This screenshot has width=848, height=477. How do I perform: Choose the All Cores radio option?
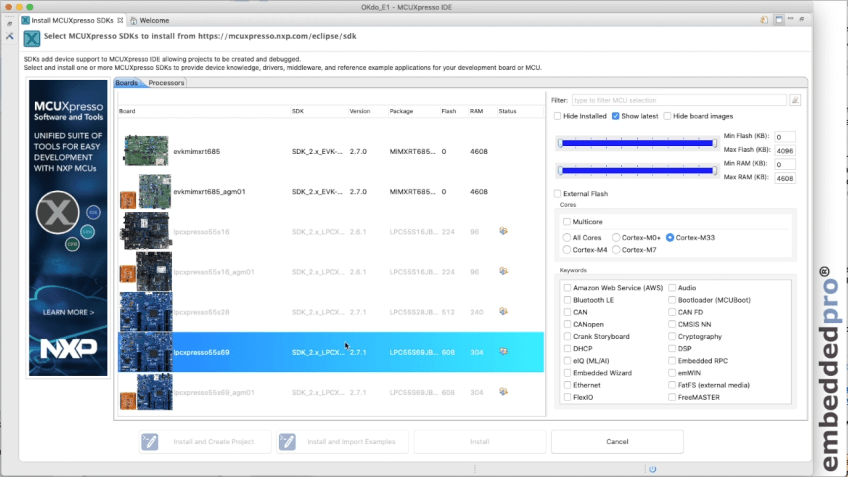tap(567, 237)
